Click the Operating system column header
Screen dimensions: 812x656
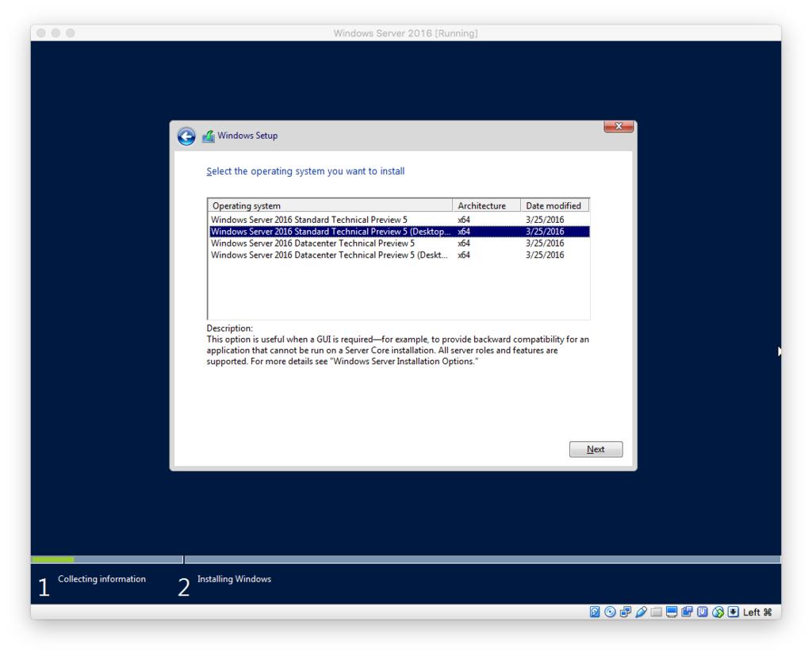(x=331, y=205)
